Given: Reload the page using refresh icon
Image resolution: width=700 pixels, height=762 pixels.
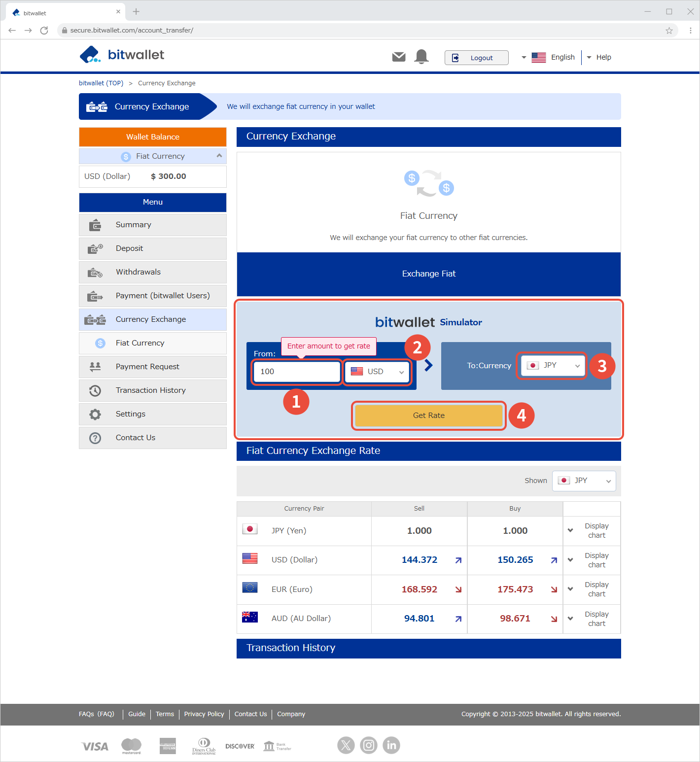Looking at the screenshot, I should (x=44, y=31).
